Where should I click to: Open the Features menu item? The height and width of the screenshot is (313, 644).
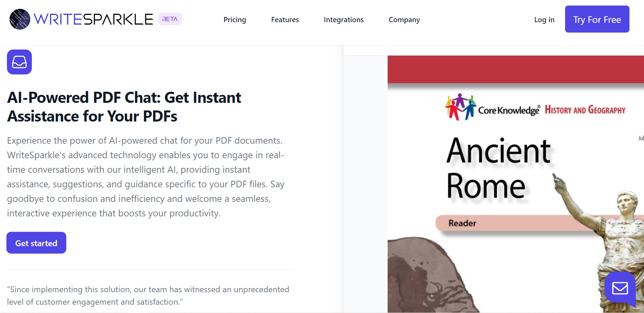[285, 20]
